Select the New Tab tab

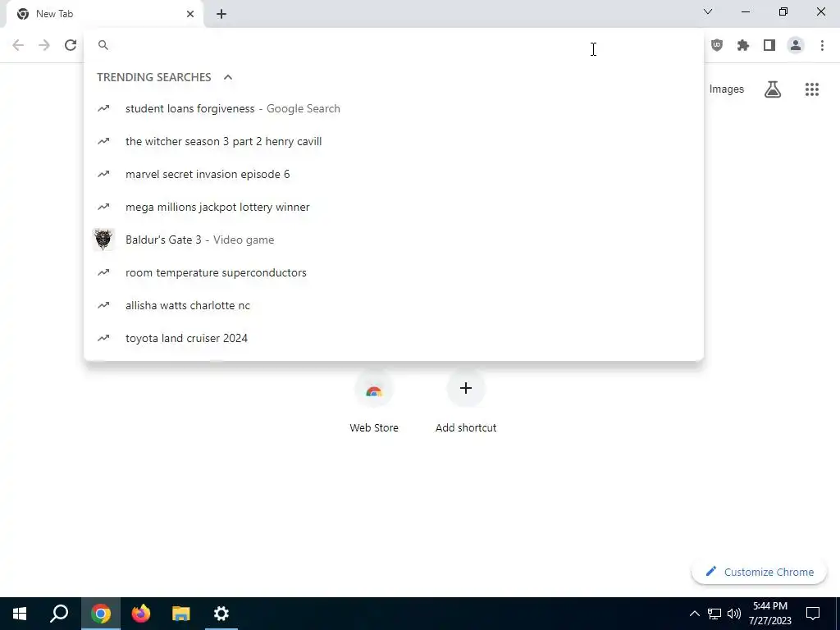105,14
